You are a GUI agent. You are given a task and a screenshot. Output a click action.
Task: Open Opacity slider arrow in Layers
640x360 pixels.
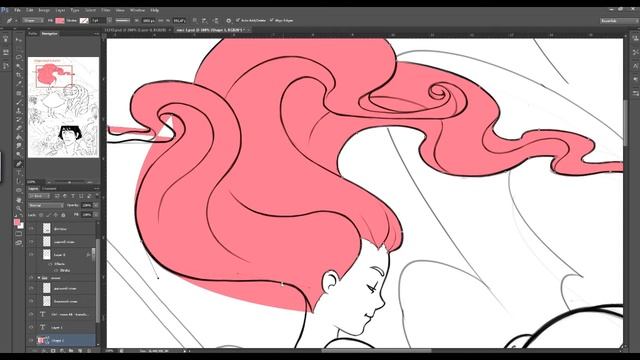pos(96,205)
